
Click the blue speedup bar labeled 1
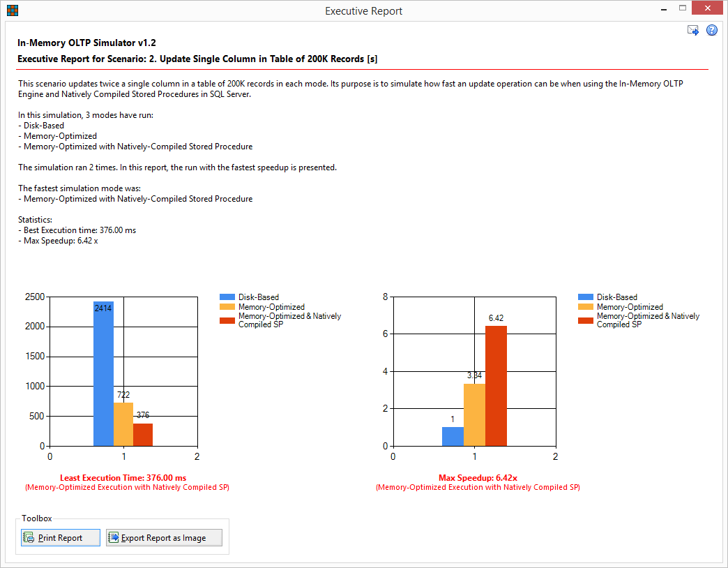coord(453,437)
